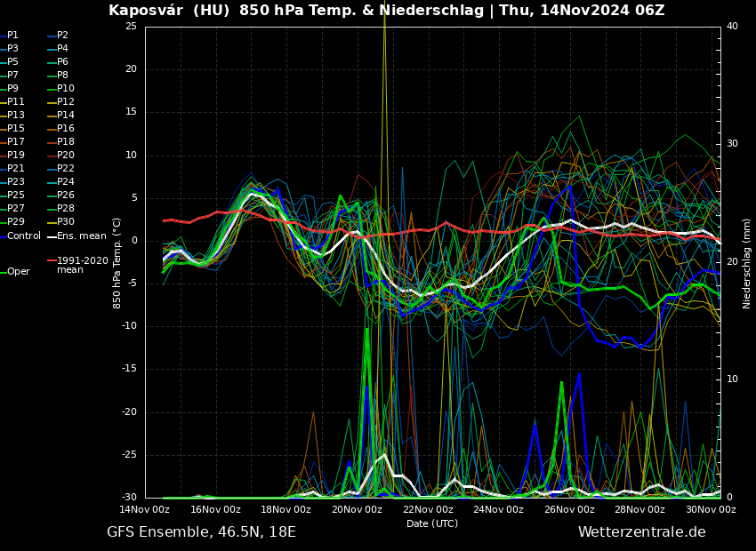Click the 850 hPa Temp. (°C) axis label
This screenshot has height=551, width=756.
tap(117, 262)
